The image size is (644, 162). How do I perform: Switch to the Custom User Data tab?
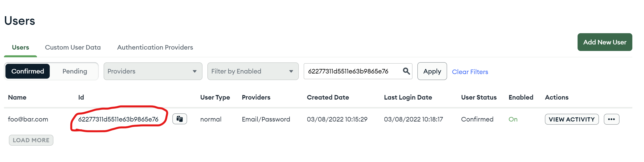(73, 47)
